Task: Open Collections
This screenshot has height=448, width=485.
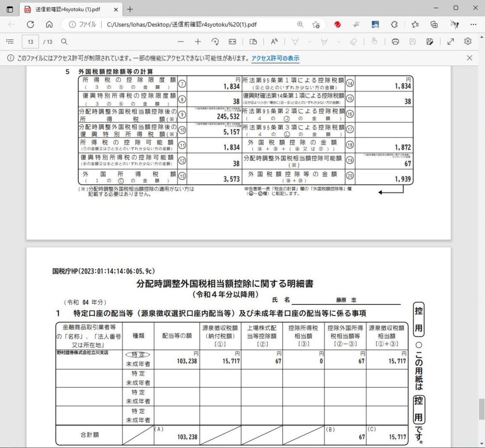Action: coord(434,25)
